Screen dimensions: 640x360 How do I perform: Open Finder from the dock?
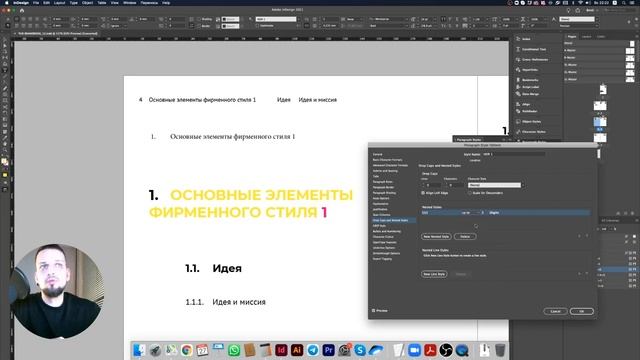pos(139,350)
